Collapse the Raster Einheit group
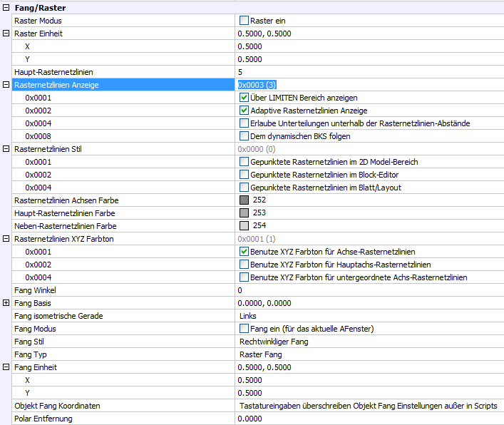 6,34
